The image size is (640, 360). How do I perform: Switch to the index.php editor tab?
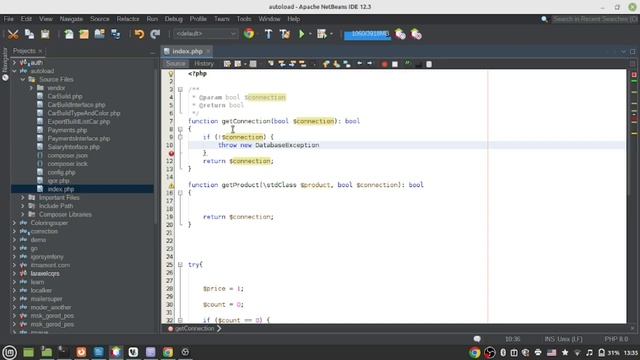coord(187,51)
